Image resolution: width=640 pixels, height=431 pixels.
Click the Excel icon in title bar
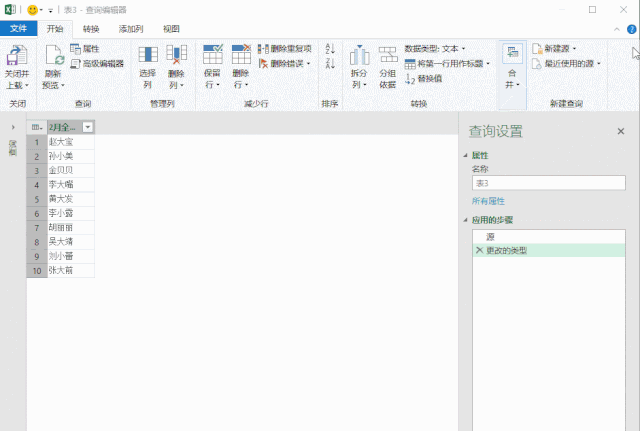pos(10,9)
